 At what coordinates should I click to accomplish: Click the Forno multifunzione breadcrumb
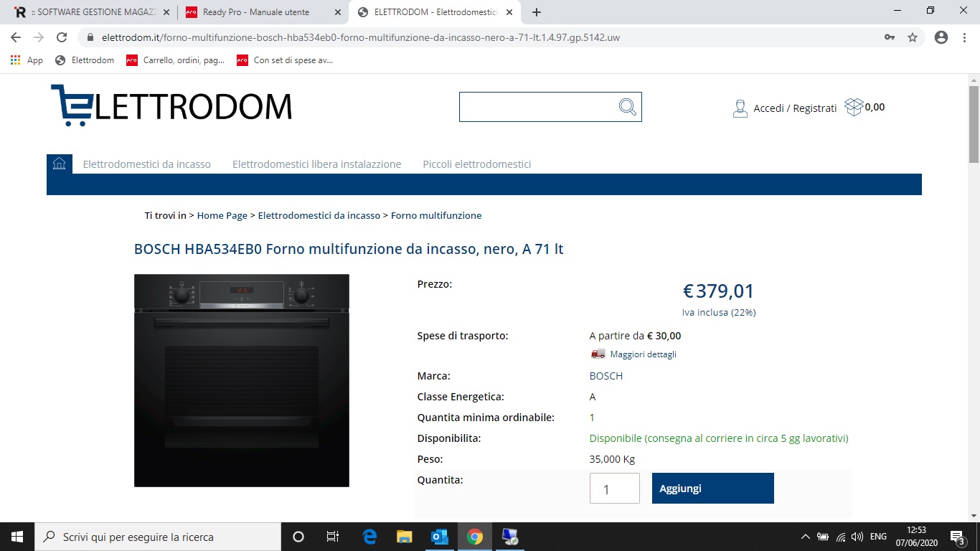click(x=436, y=215)
